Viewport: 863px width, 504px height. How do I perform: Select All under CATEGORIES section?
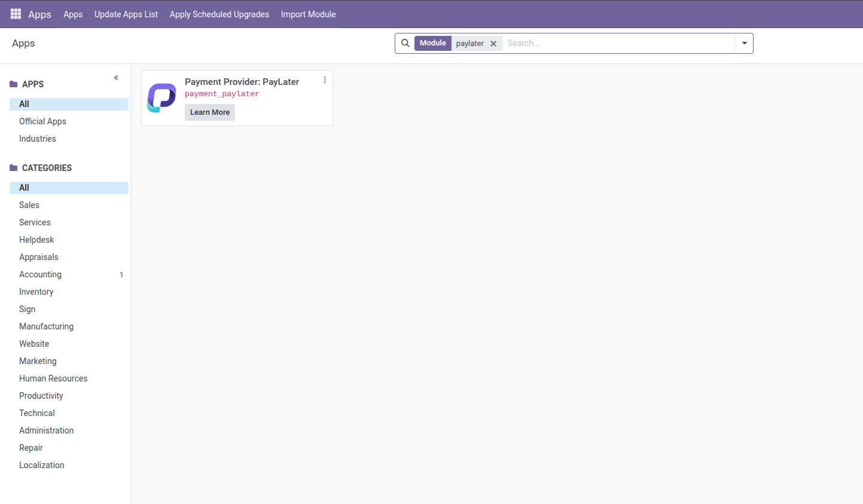click(x=69, y=188)
